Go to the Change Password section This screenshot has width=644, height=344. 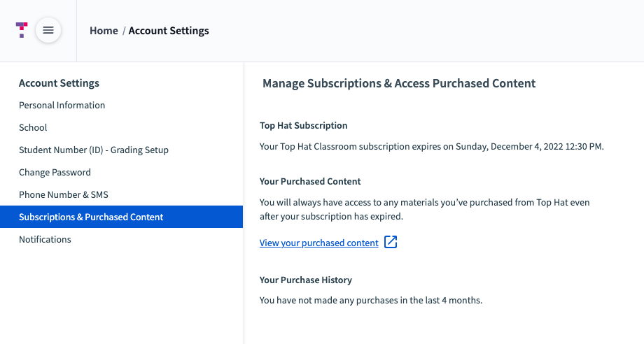pos(55,172)
